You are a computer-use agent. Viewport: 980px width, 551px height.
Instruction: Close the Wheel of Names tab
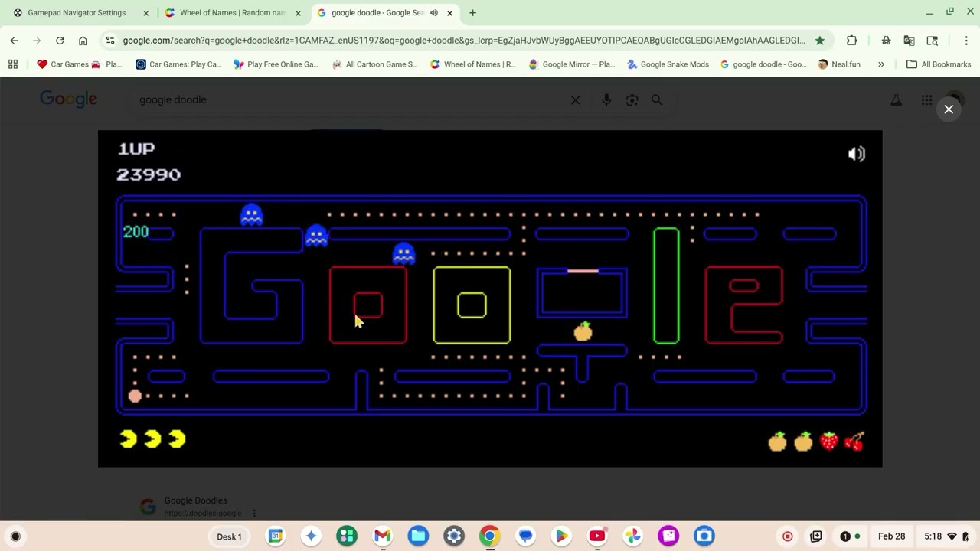pyautogui.click(x=298, y=13)
